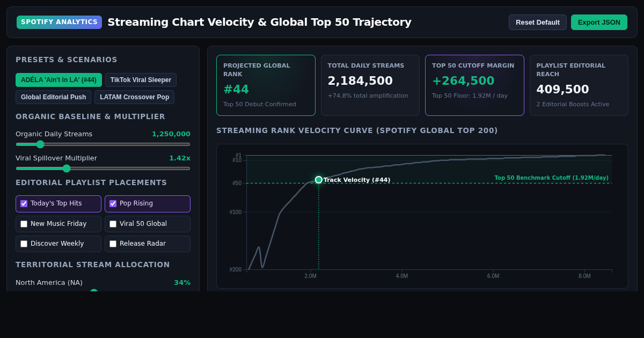
Task: Uncheck the Pop Rising checkbox
Action: [113, 203]
